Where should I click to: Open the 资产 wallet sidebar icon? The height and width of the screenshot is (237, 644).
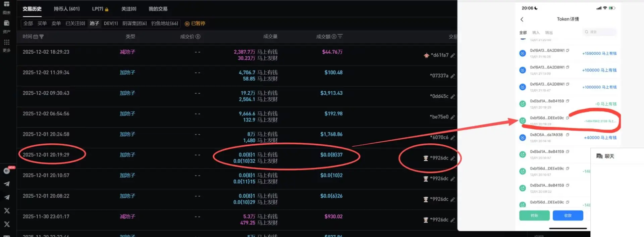coord(6,23)
